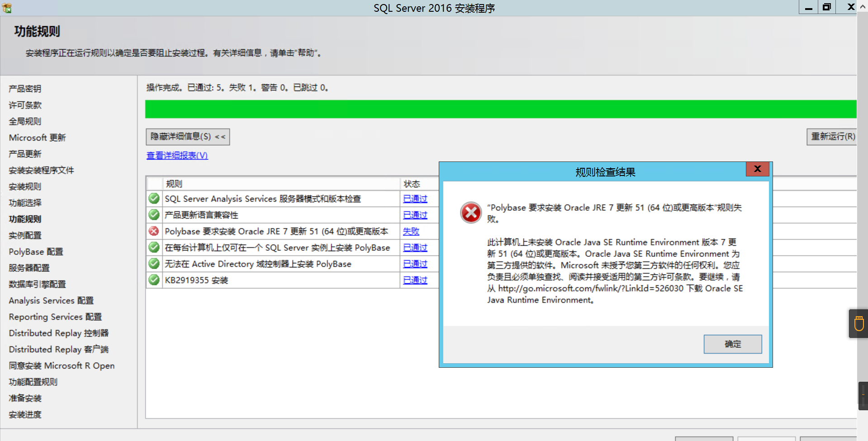Image resolution: width=868 pixels, height=441 pixels.
Task: Click the rule text 在每台计算机上仅可在一个 SQL Server 实例上安装 PolyBase
Action: [x=277, y=247]
